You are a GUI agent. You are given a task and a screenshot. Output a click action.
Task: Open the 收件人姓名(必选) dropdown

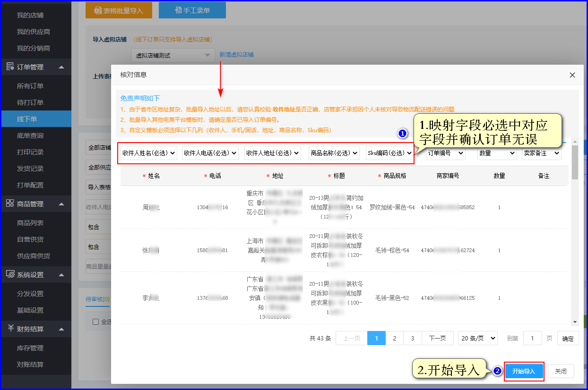point(148,153)
